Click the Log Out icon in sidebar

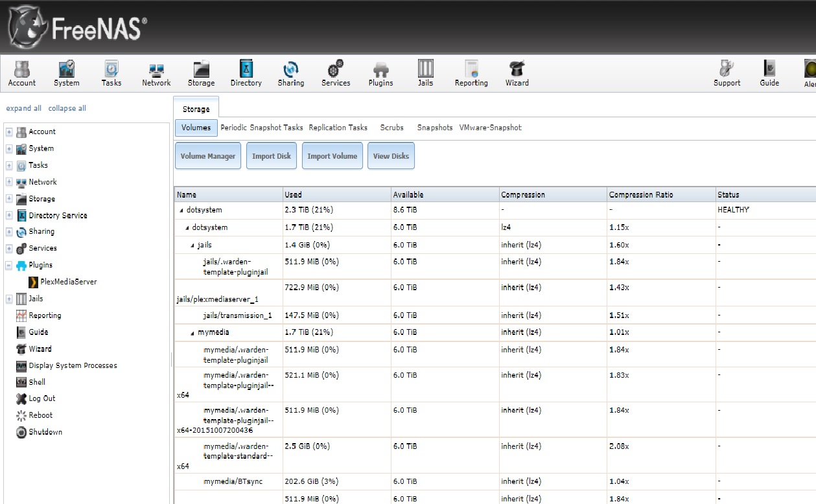[21, 398]
